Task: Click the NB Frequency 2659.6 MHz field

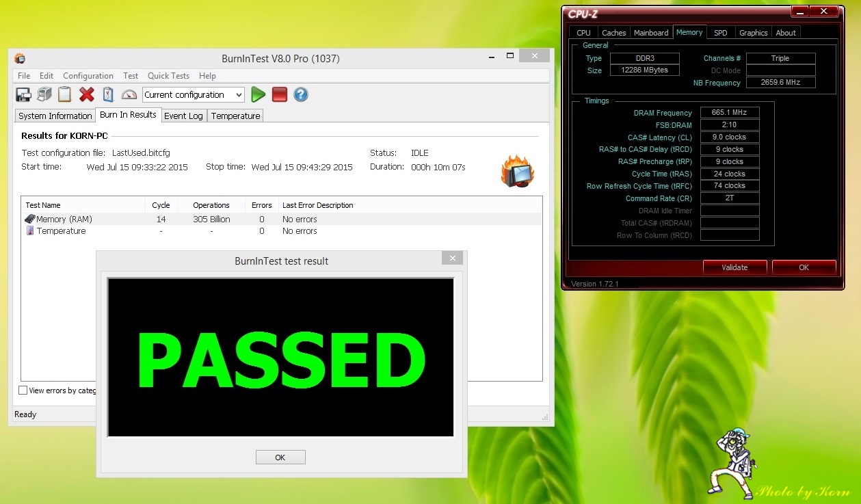Action: 780,83
